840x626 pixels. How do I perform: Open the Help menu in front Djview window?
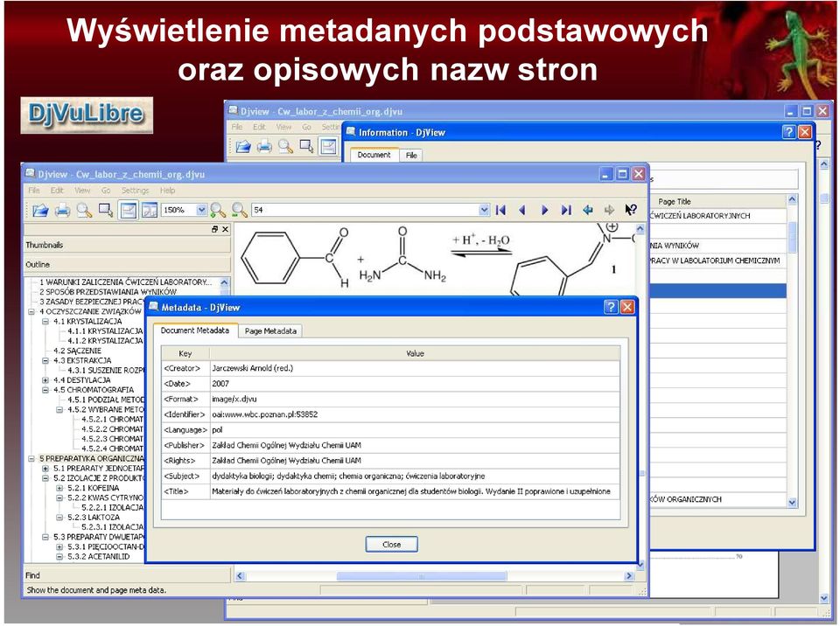167,191
